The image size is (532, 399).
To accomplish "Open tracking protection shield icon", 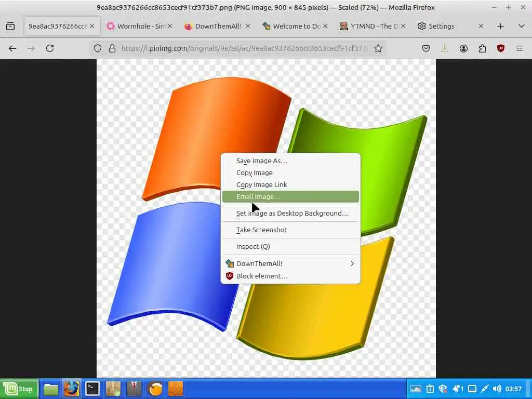I will pyautogui.click(x=98, y=48).
